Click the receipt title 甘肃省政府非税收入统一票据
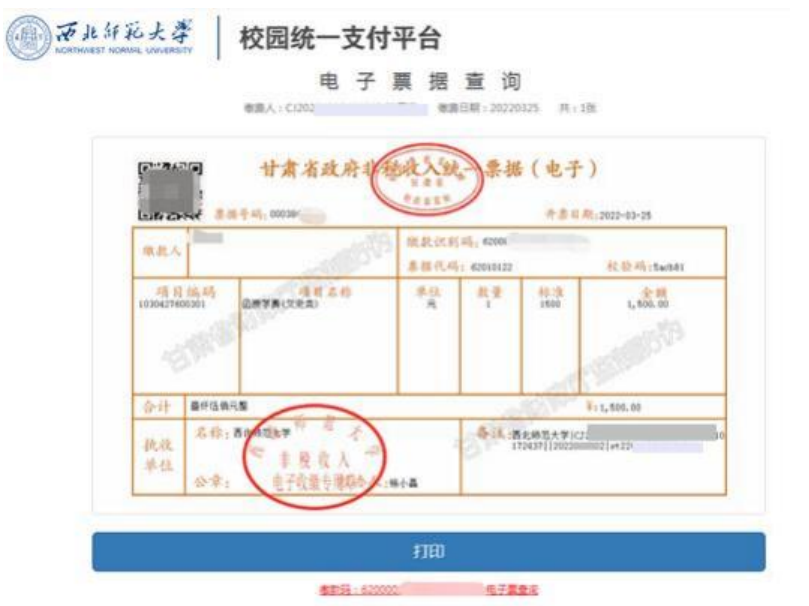The height and width of the screenshot is (606, 809). (428, 169)
